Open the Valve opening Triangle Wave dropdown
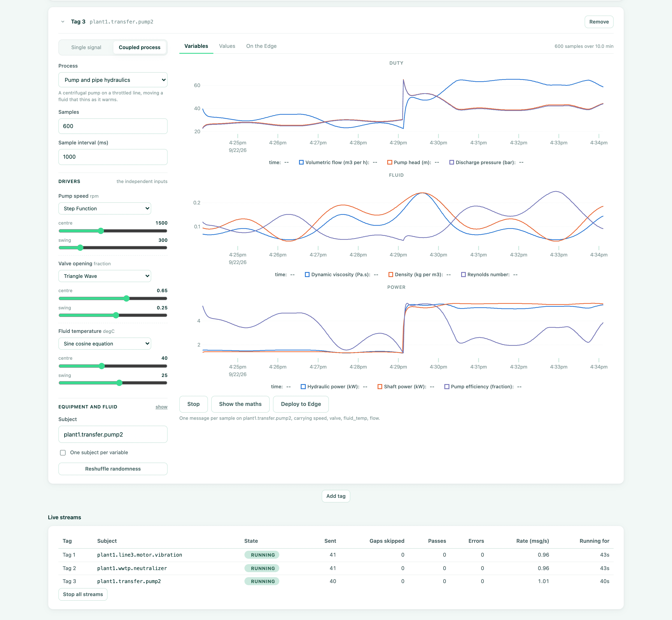 point(105,276)
